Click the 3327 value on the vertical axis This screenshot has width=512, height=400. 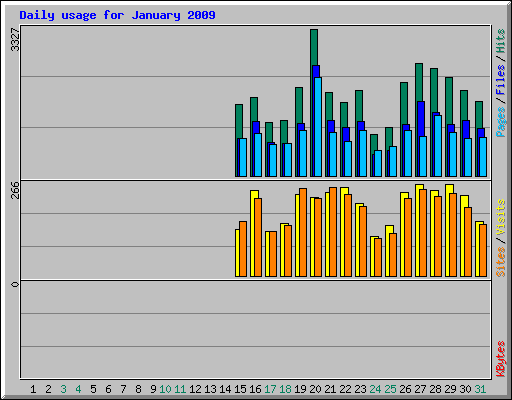[15, 40]
